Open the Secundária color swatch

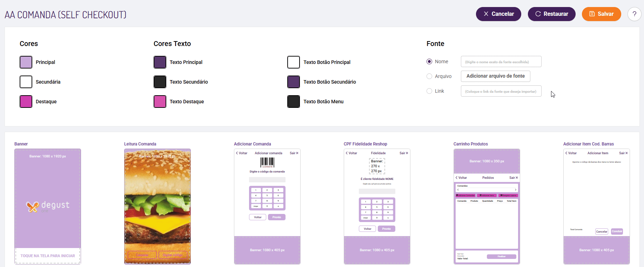coord(26,82)
